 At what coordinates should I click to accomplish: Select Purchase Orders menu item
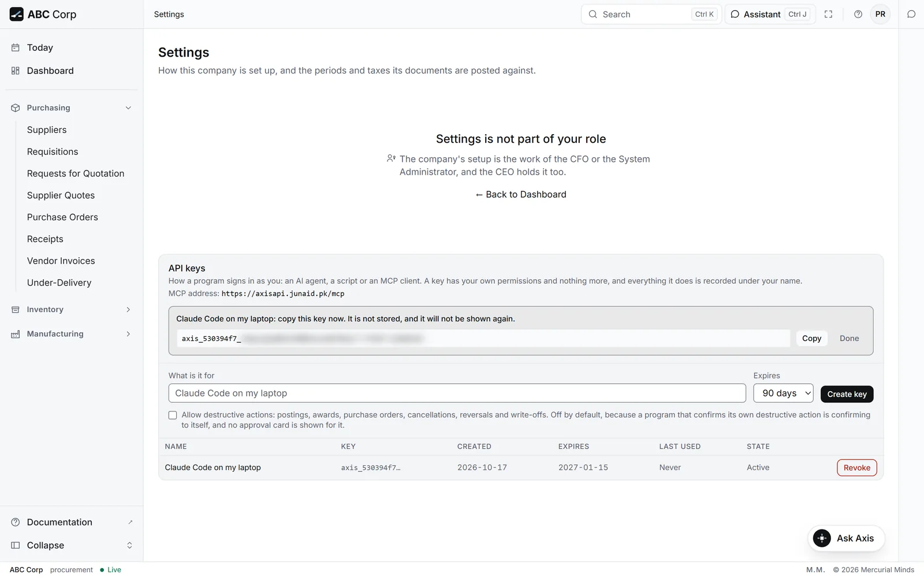click(62, 217)
